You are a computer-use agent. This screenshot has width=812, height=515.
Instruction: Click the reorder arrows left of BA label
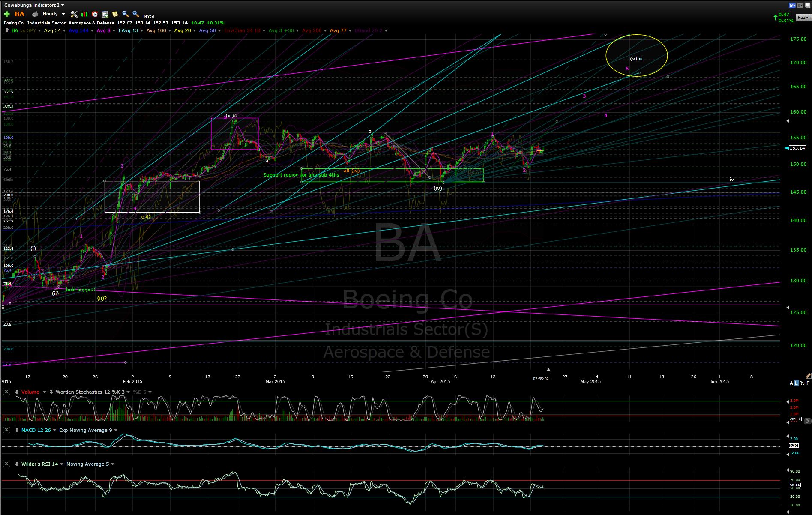coord(7,30)
